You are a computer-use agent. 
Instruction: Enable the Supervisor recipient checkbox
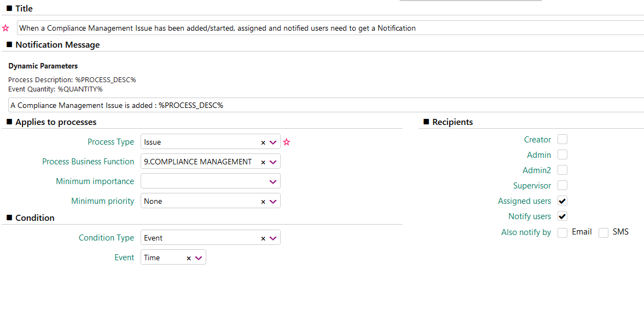click(562, 185)
